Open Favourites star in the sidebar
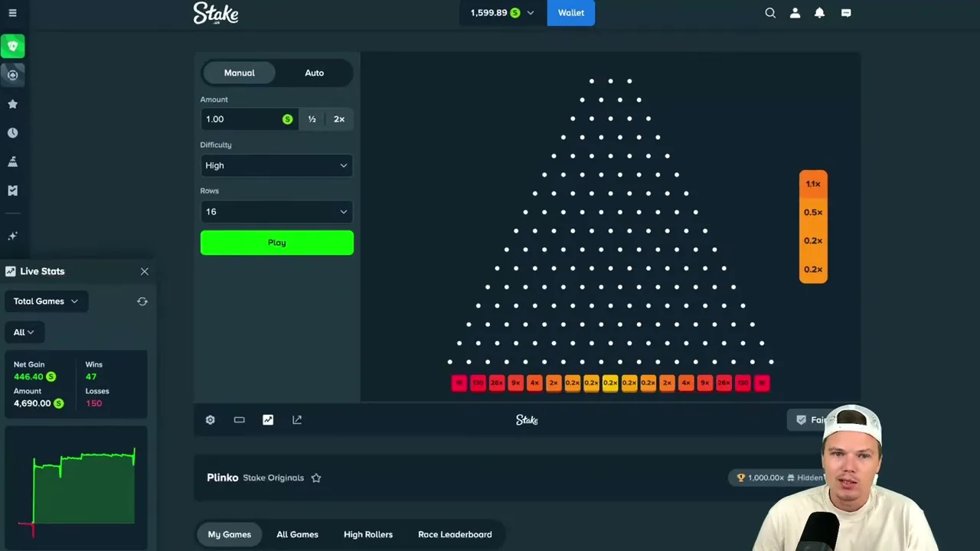 click(12, 104)
